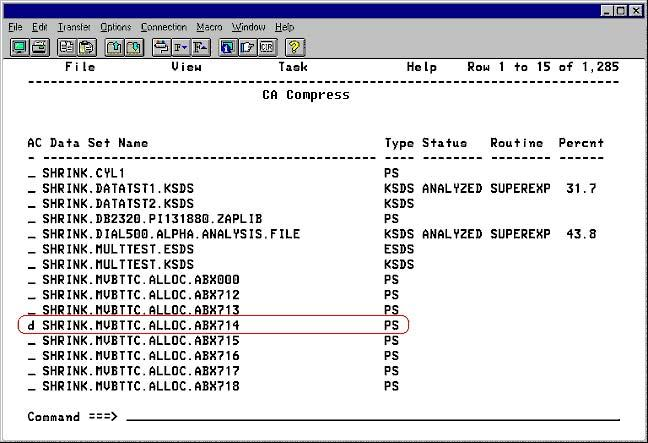This screenshot has width=648, height=443.
Task: Click the download file transfer icon
Action: [132, 47]
